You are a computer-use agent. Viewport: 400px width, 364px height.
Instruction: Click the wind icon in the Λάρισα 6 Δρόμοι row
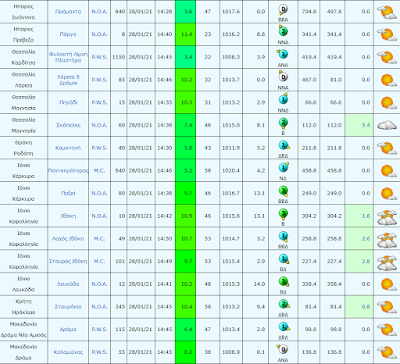(283, 77)
